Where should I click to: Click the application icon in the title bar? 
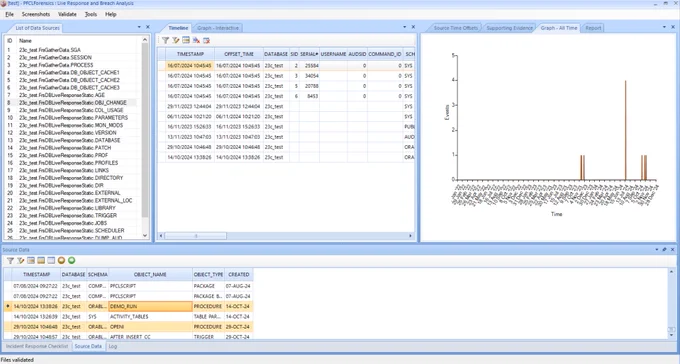coord(3,3)
